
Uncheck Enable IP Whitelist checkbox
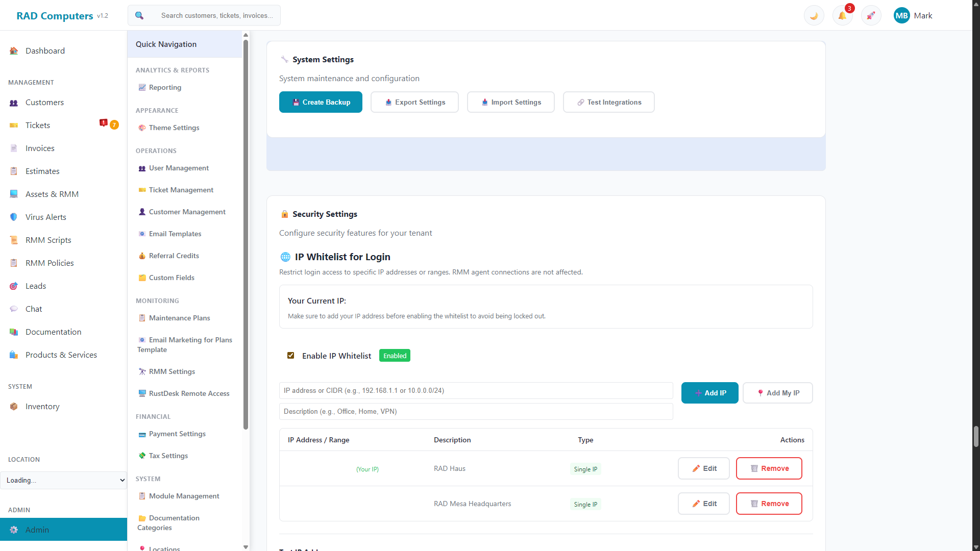[290, 355]
